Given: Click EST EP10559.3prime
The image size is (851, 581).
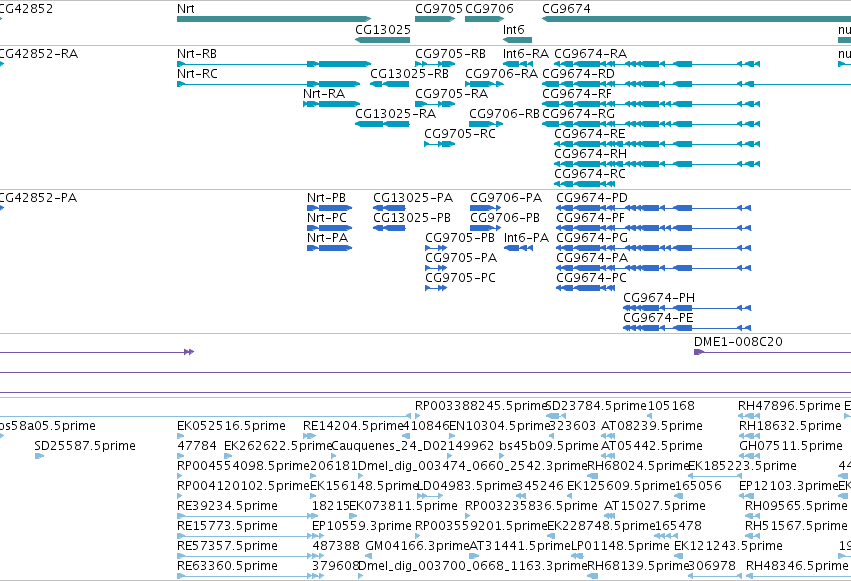Looking at the screenshot, I should [362, 527].
